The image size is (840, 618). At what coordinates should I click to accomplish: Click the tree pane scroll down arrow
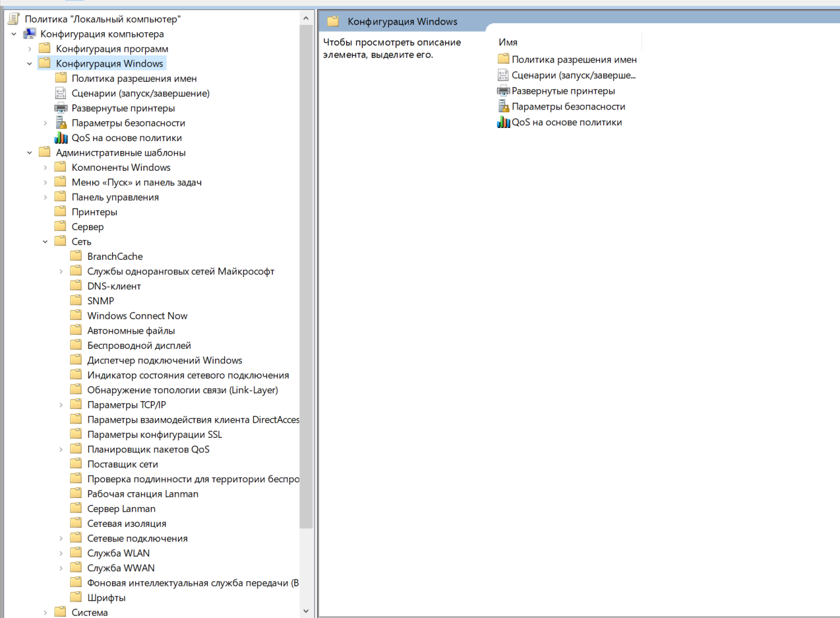pyautogui.click(x=306, y=611)
